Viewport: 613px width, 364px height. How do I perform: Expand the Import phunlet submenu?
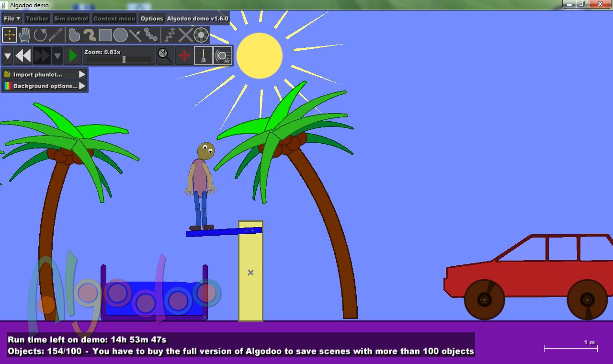pos(45,75)
